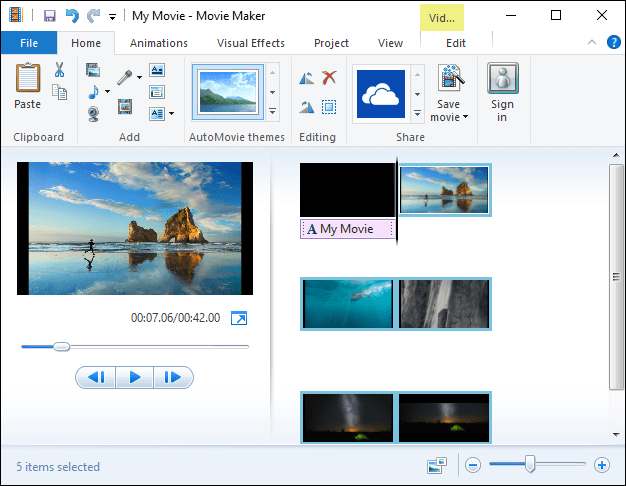Open the Visual Effects tab
Screen dimensions: 626x486
[x=251, y=43]
